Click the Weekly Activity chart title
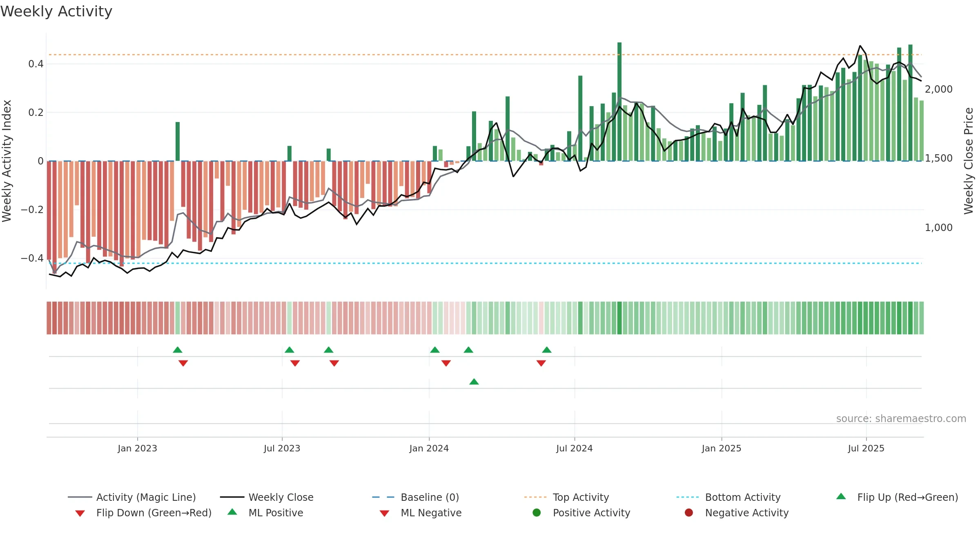This screenshot has width=980, height=551. (56, 11)
